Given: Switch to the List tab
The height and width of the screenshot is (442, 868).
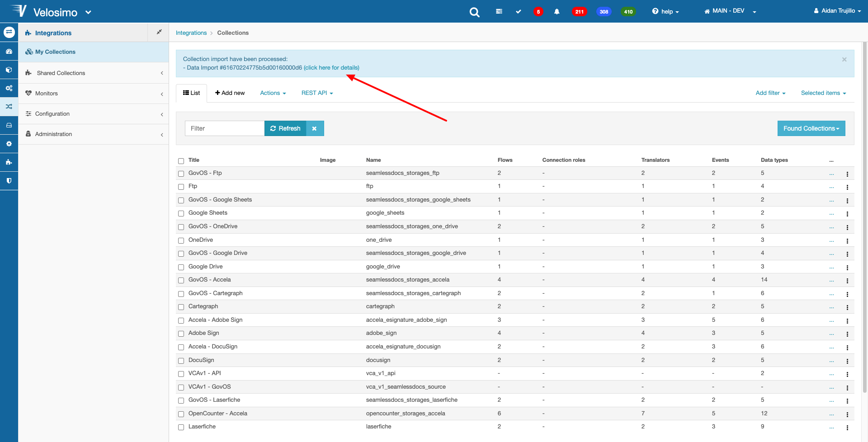Looking at the screenshot, I should point(192,93).
